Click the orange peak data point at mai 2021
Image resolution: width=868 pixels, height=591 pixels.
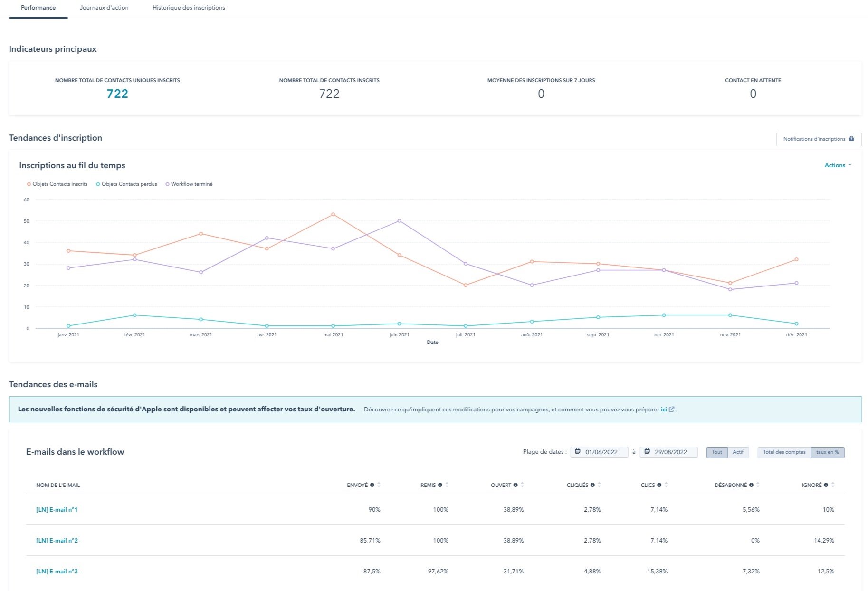point(333,214)
